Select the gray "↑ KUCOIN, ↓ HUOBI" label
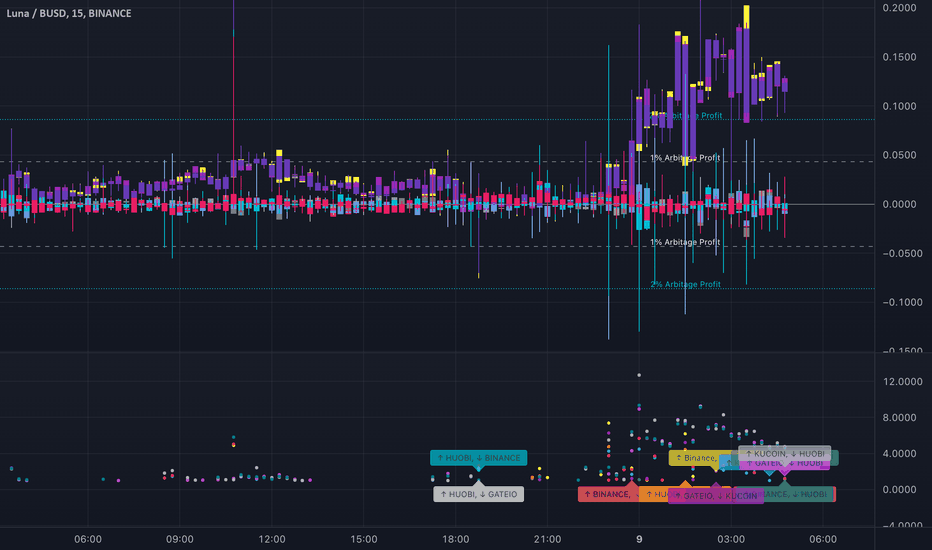932x550 pixels. coord(785,453)
